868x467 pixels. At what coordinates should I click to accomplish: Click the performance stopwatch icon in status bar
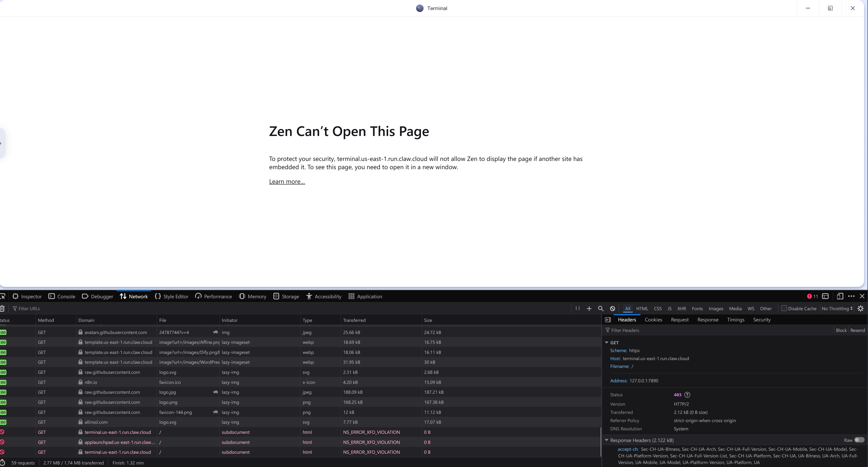click(3, 463)
